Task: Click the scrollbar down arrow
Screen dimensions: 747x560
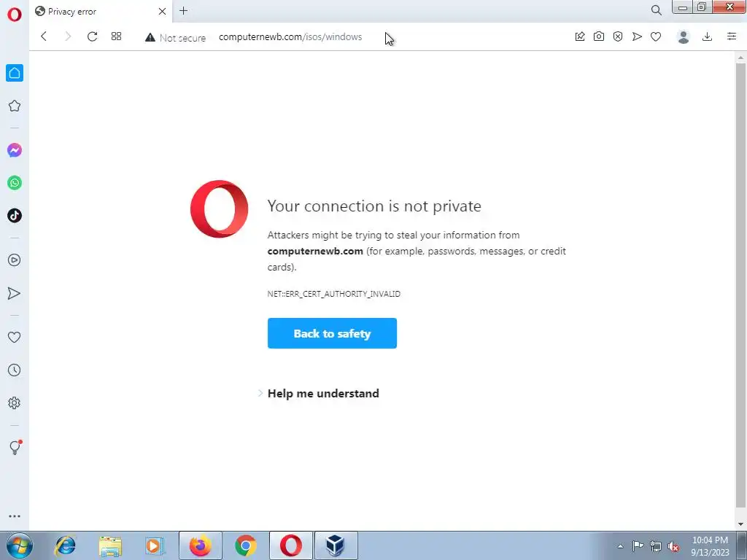Action: pyautogui.click(x=741, y=524)
